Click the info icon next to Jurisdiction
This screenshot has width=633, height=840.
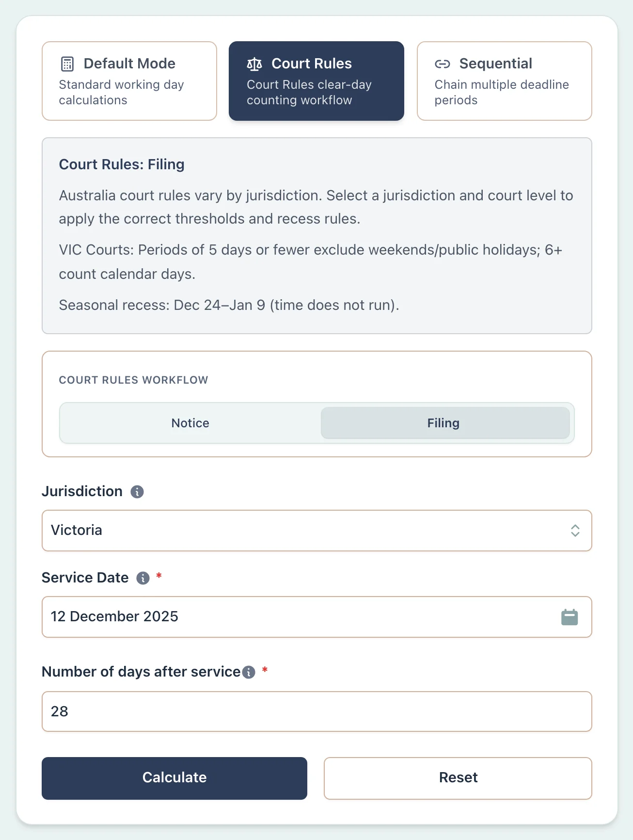[x=137, y=492]
